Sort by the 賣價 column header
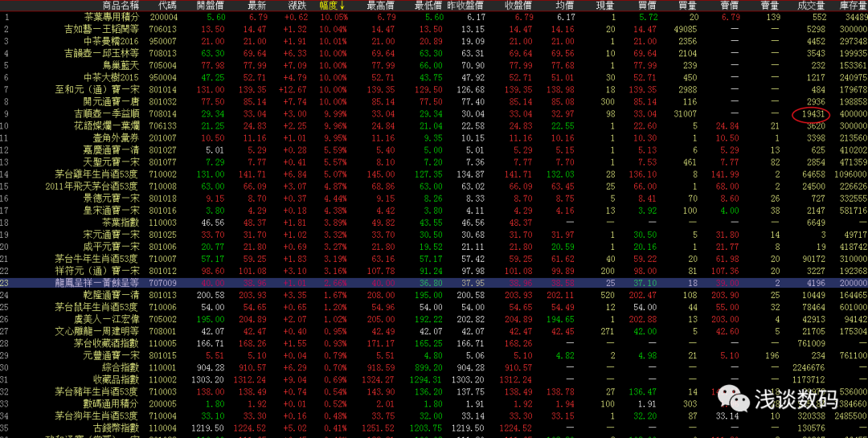Screen dimensions: 868x438 coord(729,6)
